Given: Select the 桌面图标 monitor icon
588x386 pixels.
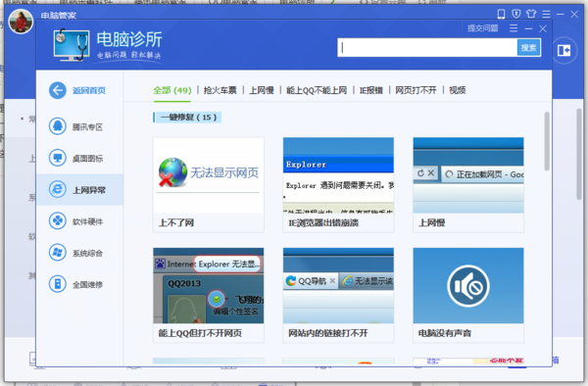Looking at the screenshot, I should 58,158.
